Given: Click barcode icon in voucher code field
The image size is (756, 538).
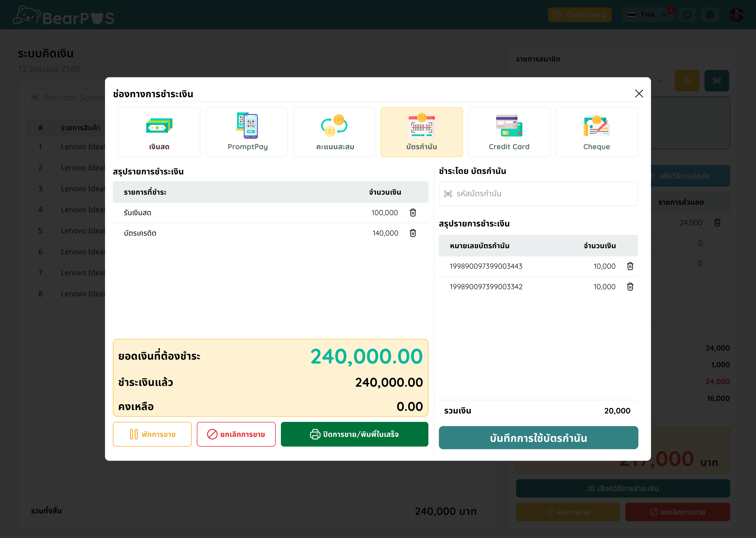Looking at the screenshot, I should point(448,194).
